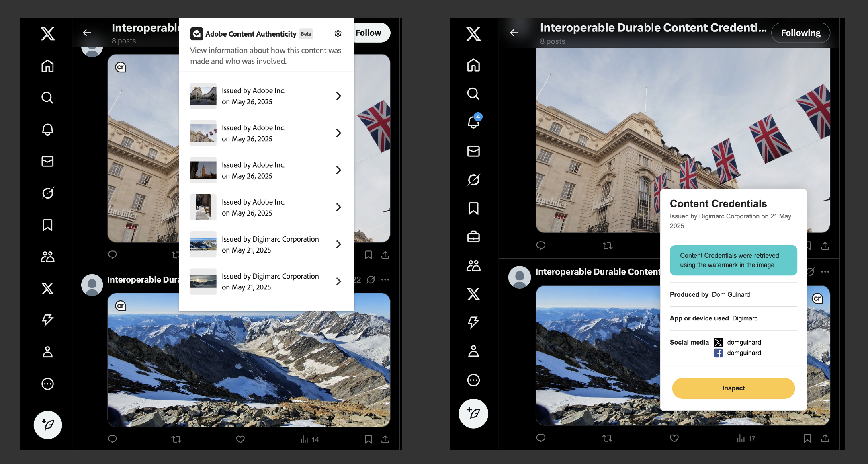Click compose post button in right screenshot
This screenshot has width=868, height=464.
point(473,413)
